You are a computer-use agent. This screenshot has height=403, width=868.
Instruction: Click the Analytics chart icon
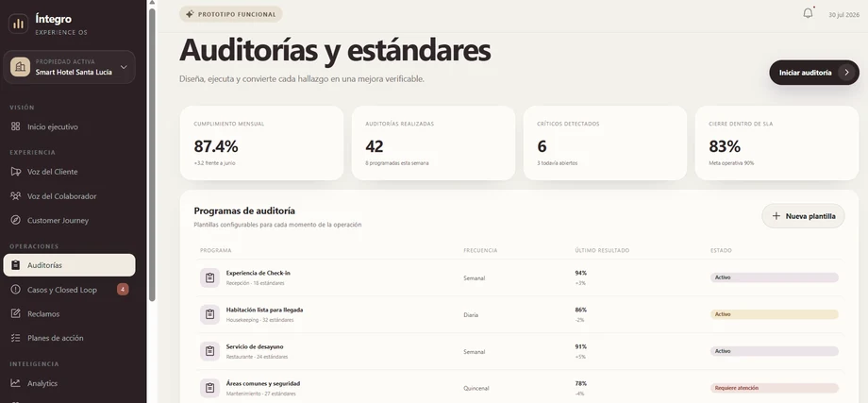coord(15,383)
